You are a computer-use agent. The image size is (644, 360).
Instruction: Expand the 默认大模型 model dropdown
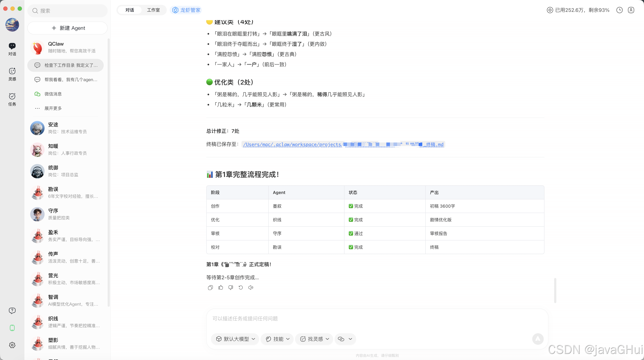pos(235,339)
